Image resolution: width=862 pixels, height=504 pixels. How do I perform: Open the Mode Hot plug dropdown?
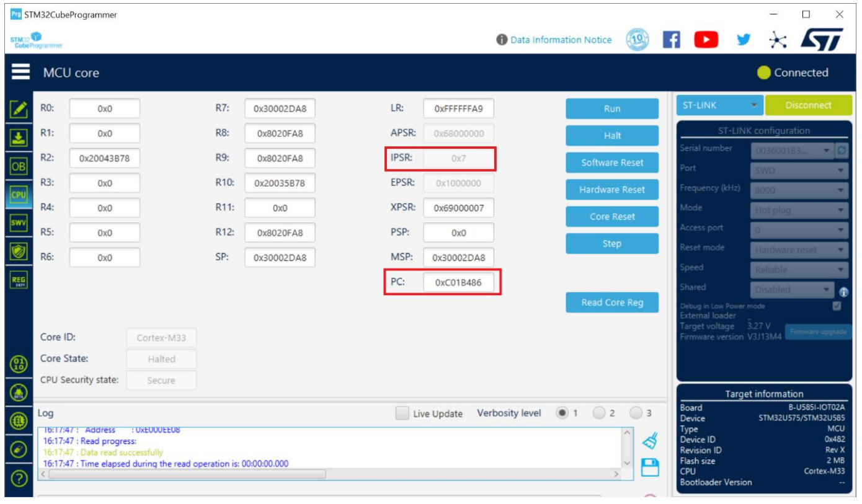tap(799, 210)
